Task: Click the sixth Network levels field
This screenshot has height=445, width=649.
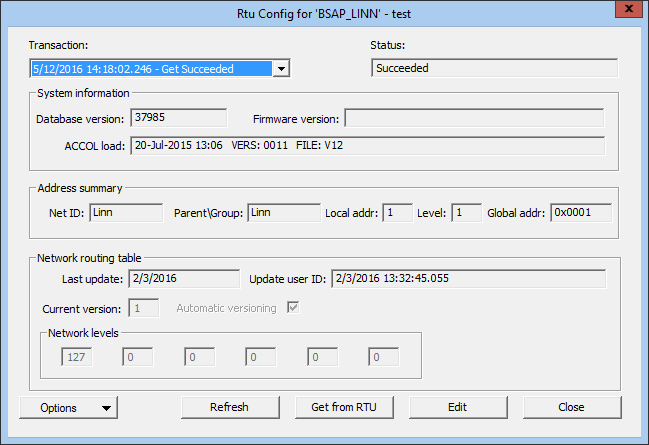Action: pos(383,357)
